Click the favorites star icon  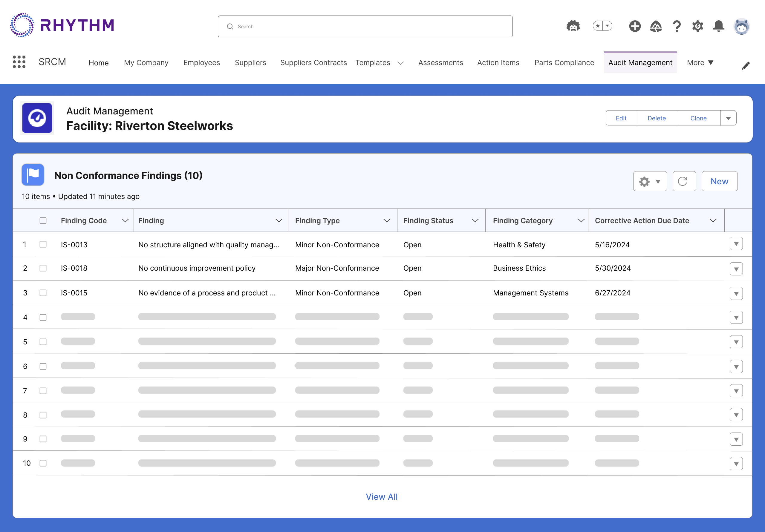(x=598, y=26)
